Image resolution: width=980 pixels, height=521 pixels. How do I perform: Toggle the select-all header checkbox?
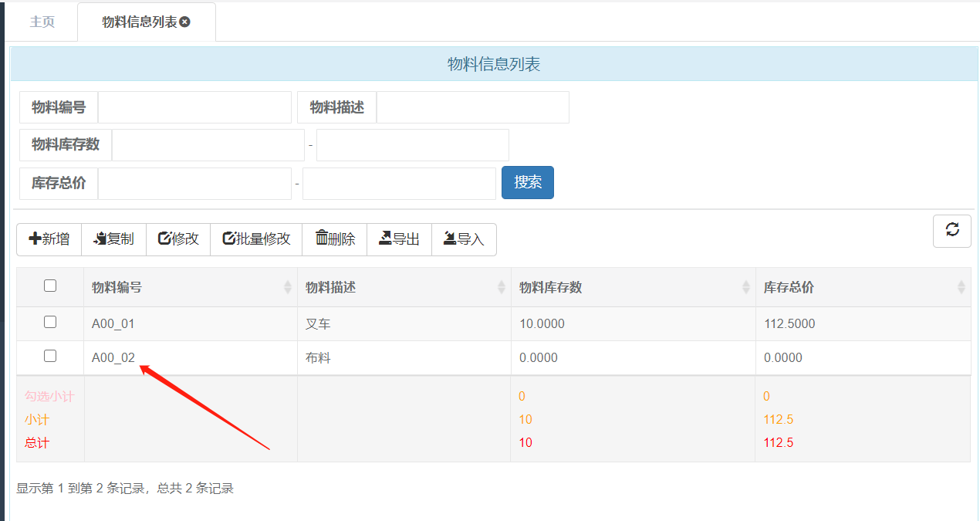click(50, 286)
